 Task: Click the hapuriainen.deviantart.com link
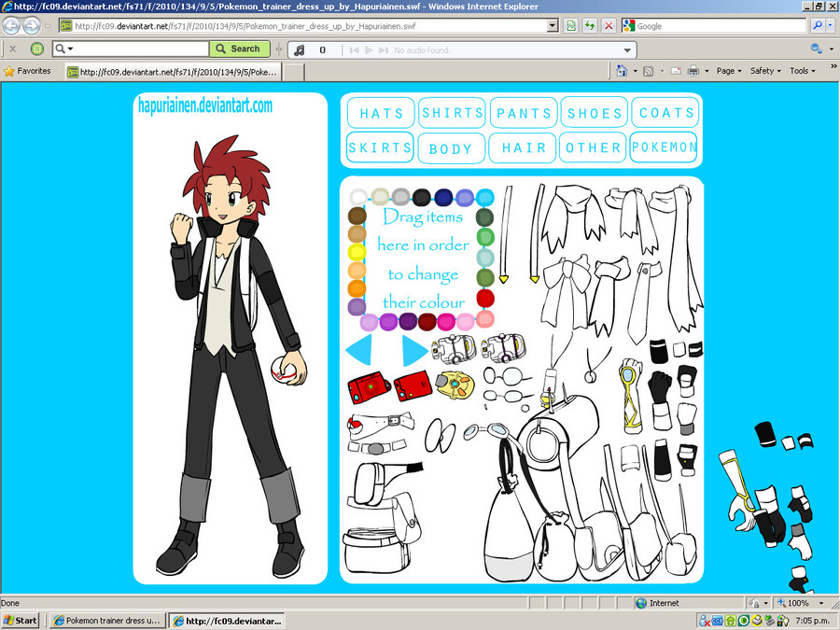point(205,105)
